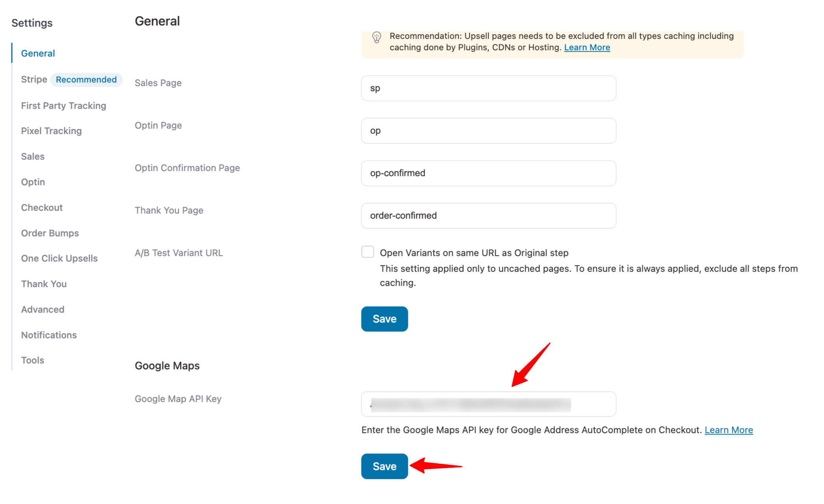Go to Pixel Tracking settings

[51, 131]
